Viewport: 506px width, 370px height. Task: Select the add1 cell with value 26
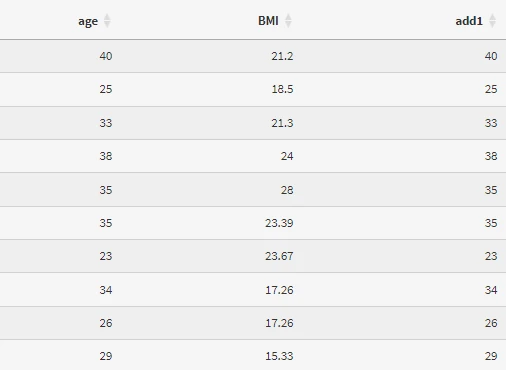tap(491, 323)
